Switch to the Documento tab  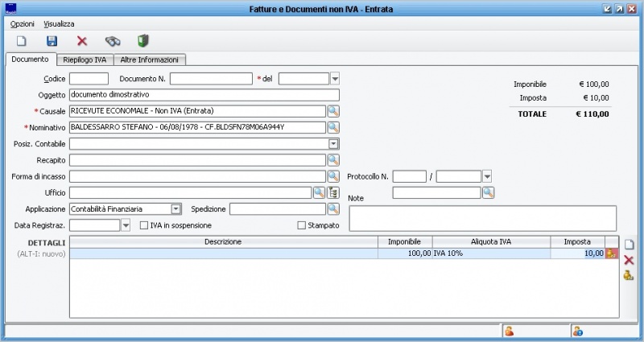(30, 59)
